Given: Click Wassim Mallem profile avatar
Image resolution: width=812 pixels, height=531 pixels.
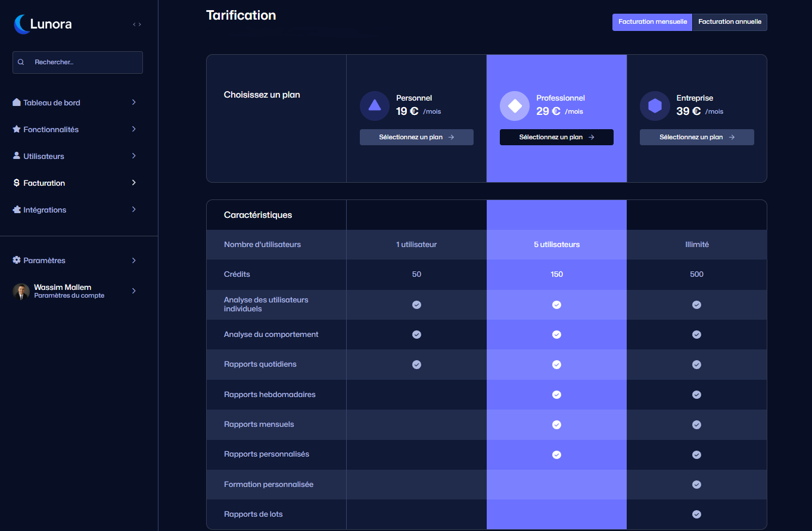Looking at the screenshot, I should point(21,291).
